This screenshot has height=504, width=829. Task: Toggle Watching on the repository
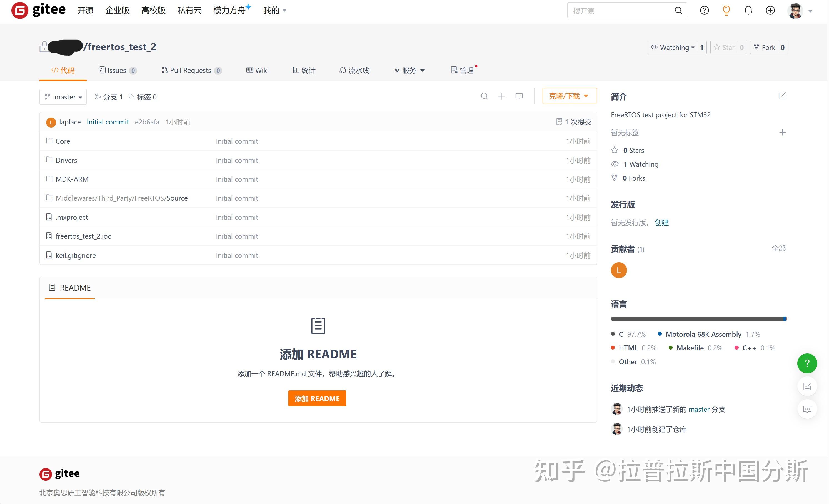click(673, 47)
